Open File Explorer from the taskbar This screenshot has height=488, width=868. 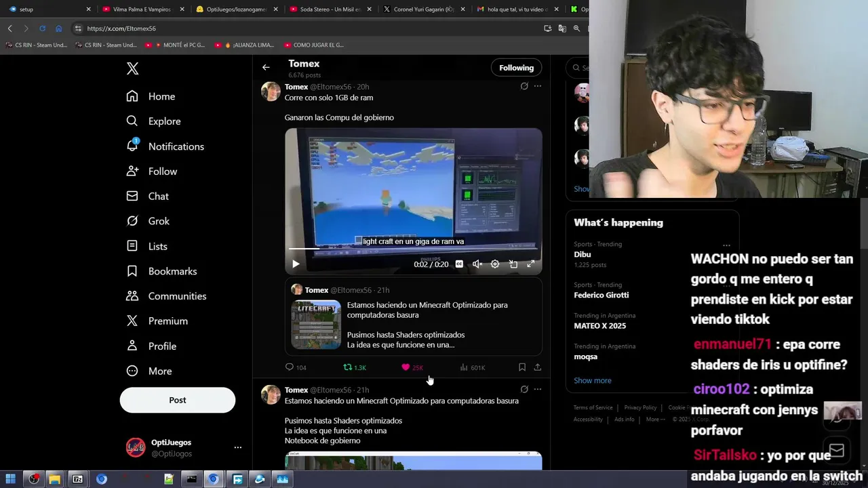(54, 479)
